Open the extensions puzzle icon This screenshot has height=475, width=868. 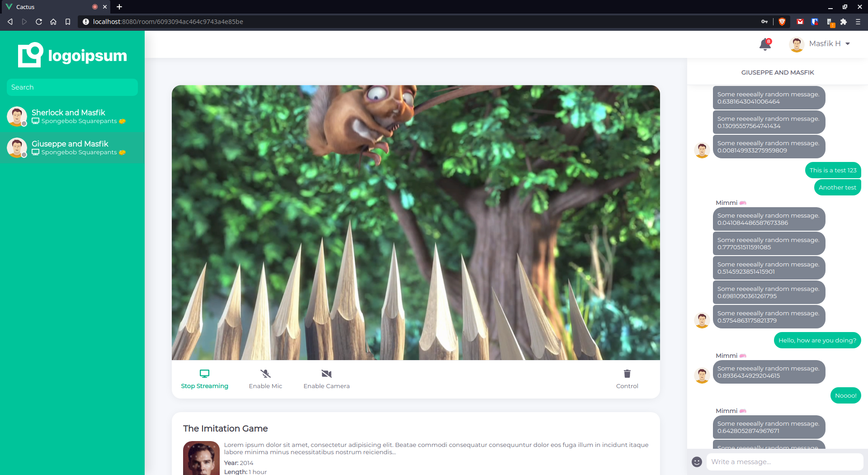click(844, 21)
